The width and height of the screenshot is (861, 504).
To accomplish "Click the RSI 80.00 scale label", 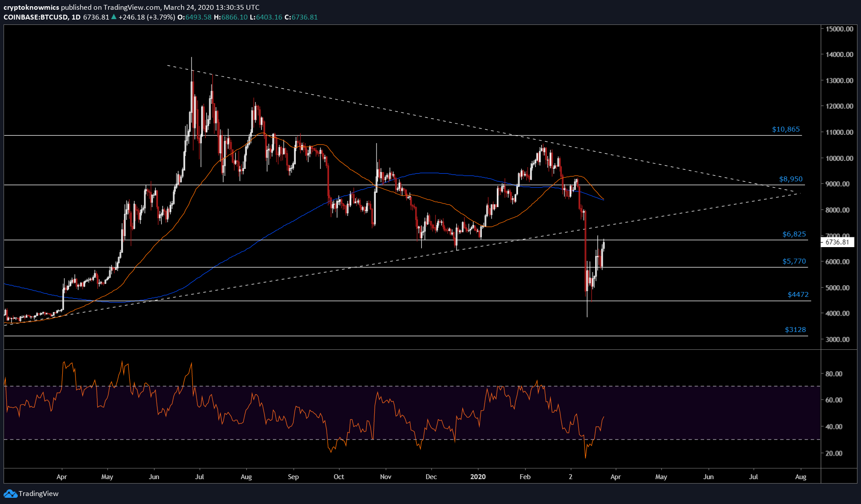I will [834, 374].
